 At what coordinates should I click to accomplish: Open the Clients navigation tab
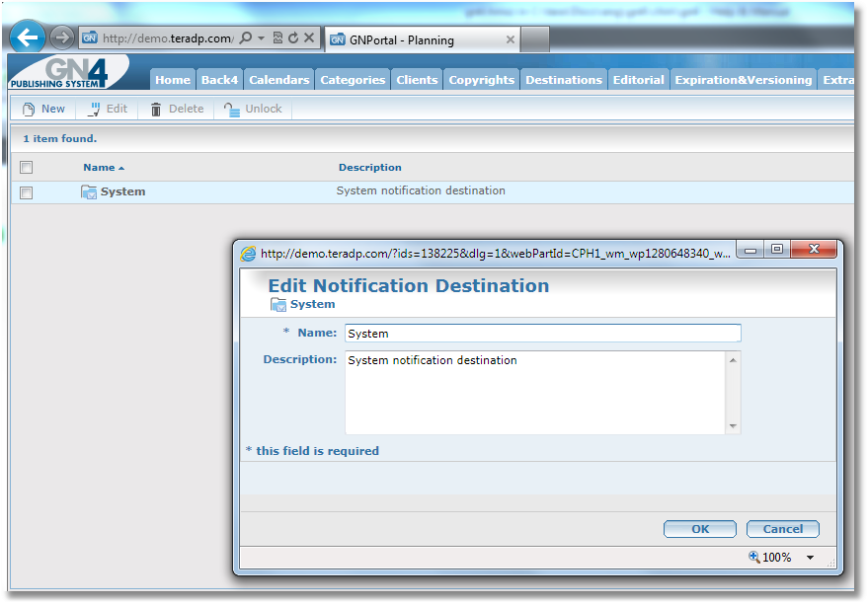(417, 80)
